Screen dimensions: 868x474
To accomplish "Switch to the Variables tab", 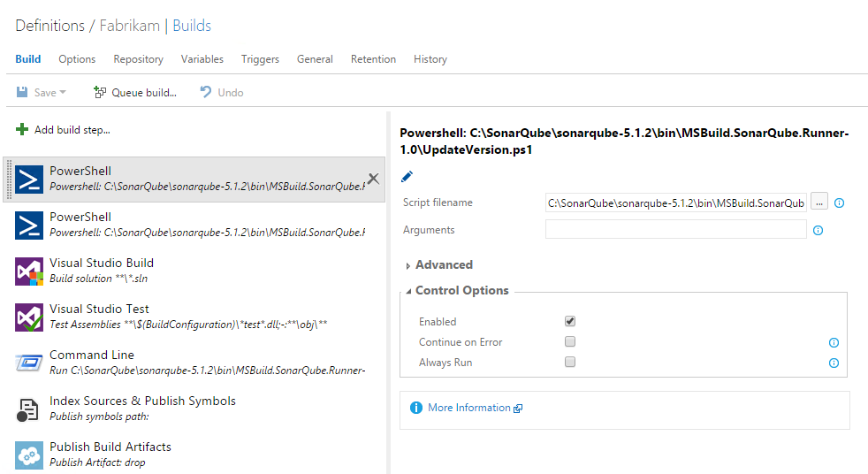I will pyautogui.click(x=202, y=59).
